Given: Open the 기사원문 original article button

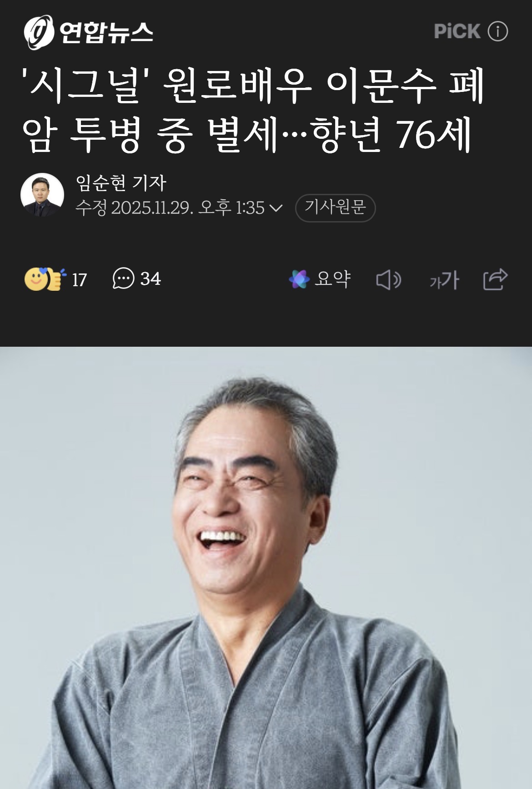Looking at the screenshot, I should tap(335, 208).
